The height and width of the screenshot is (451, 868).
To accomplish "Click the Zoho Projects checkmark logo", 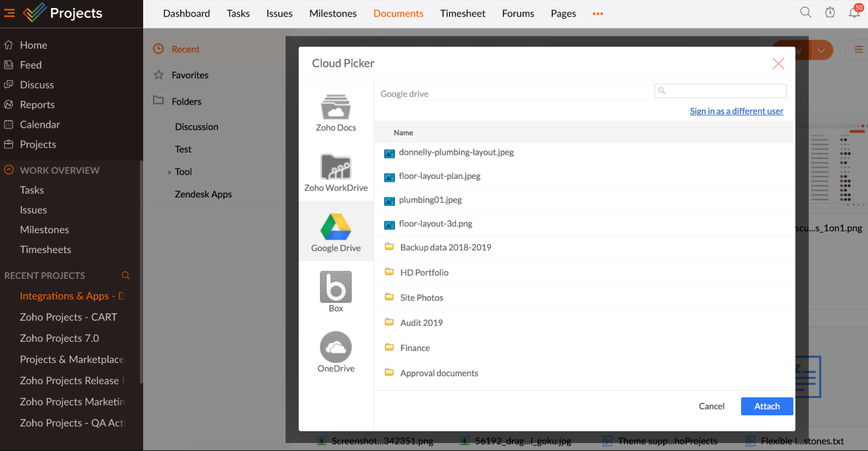I will pos(34,13).
